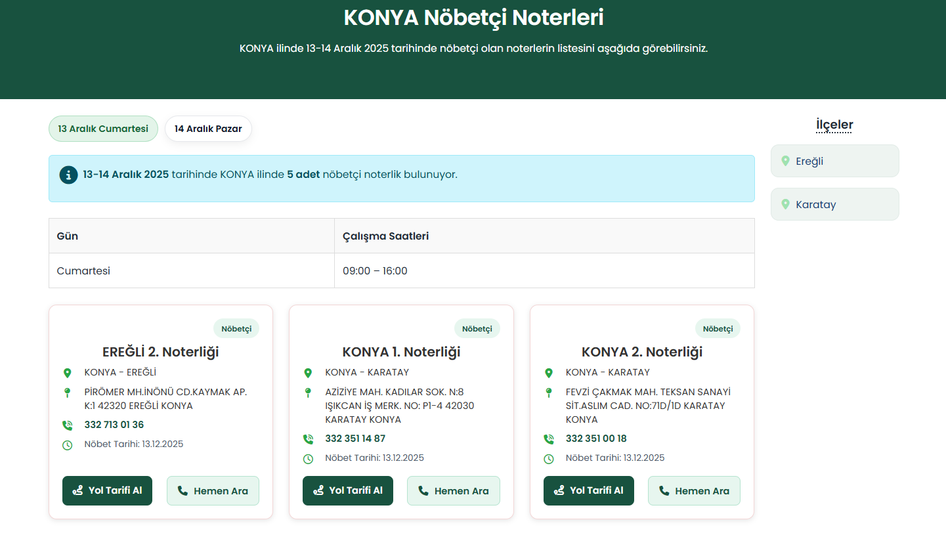
Task: Click phone icon next to 332 351 00 18
Action: (549, 439)
